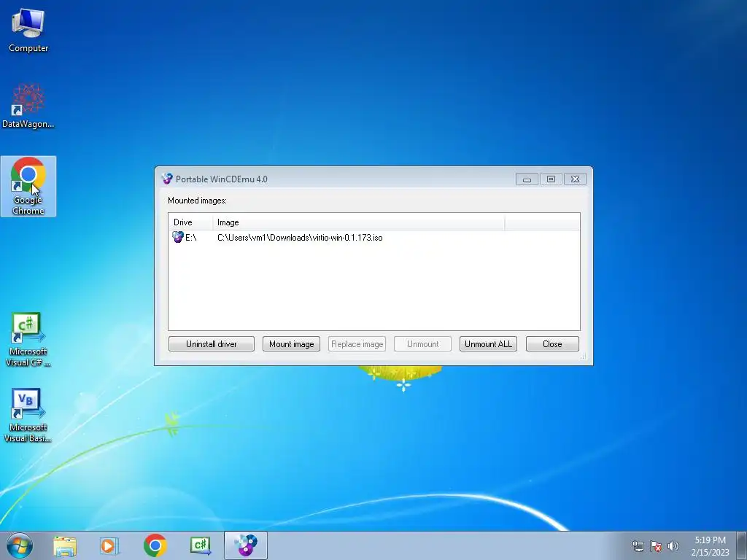The width and height of the screenshot is (747, 560).
Task: Open the Windows Start menu orb
Action: pyautogui.click(x=20, y=545)
